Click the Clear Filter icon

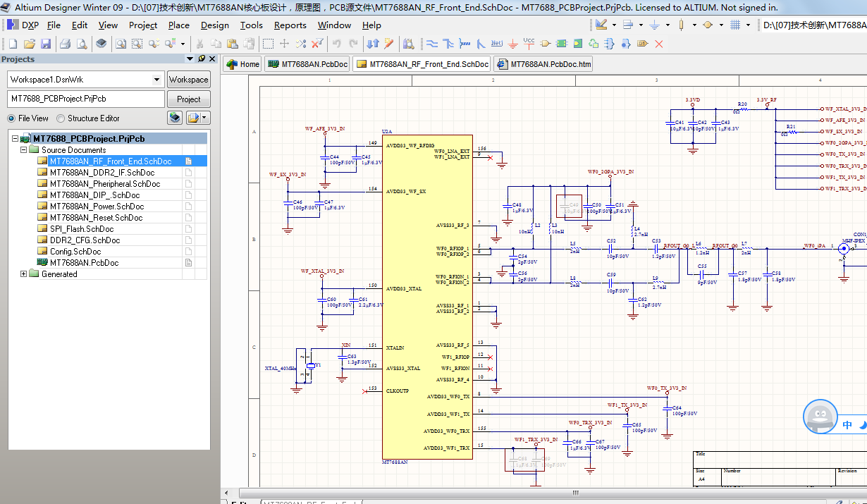tap(317, 44)
